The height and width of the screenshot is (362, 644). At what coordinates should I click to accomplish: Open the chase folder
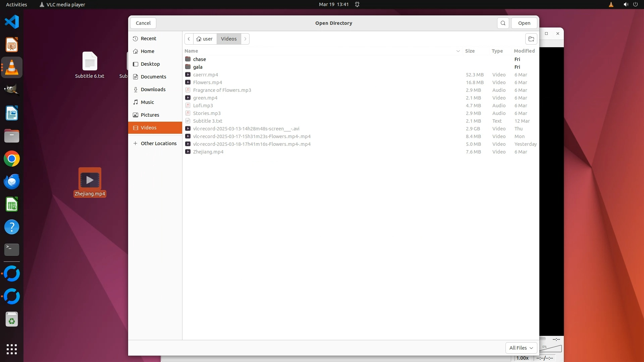pos(199,59)
